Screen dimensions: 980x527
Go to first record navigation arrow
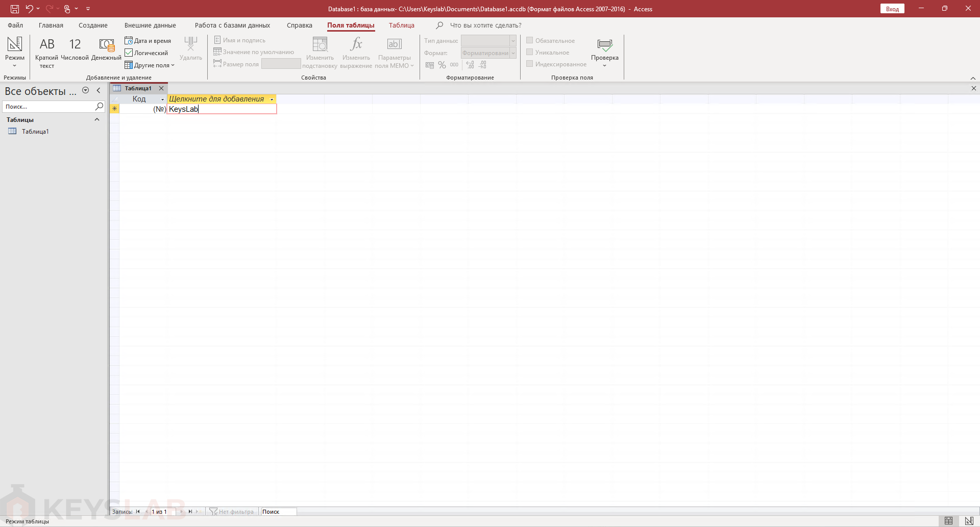click(138, 512)
